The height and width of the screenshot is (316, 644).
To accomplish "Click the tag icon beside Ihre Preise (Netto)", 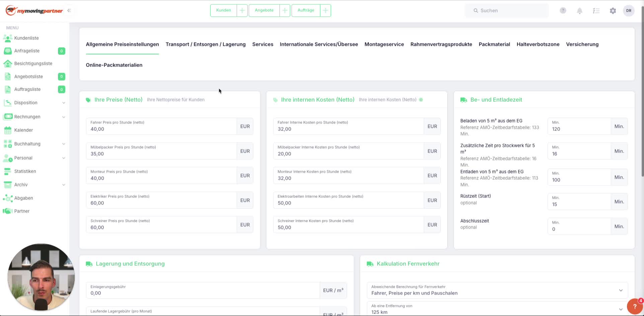I will click(x=88, y=100).
